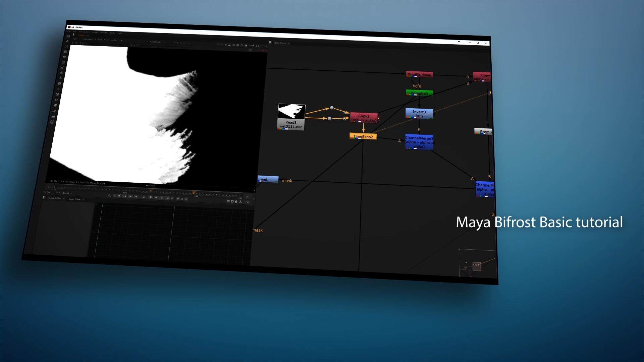Toggle the viewer pause button
This screenshot has height=362, width=644.
tap(246, 45)
